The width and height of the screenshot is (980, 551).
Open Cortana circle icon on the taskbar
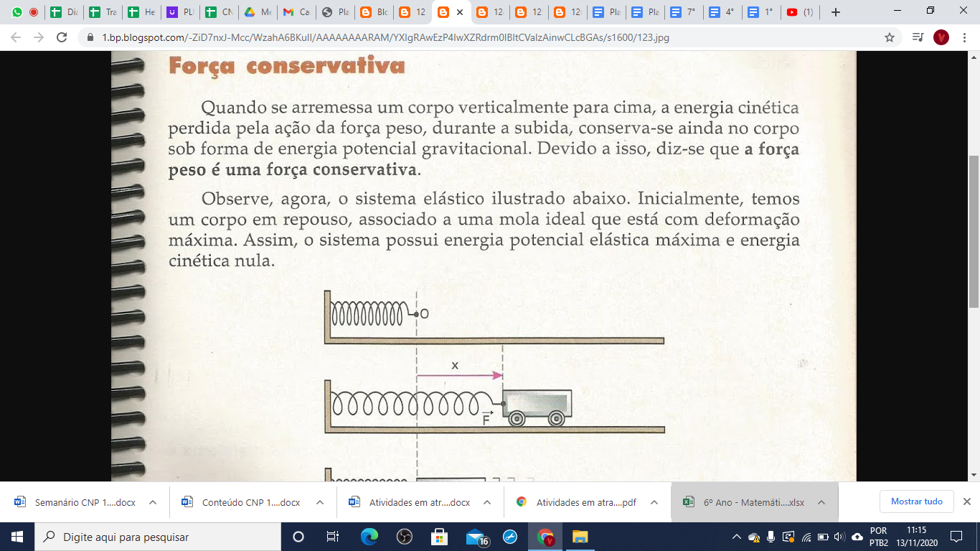[x=298, y=537]
